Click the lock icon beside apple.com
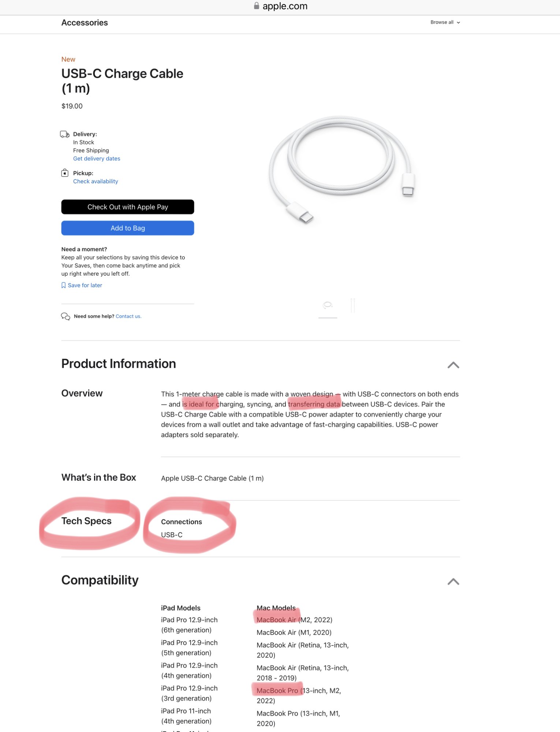Screen dimensions: 560x732 (257, 5)
